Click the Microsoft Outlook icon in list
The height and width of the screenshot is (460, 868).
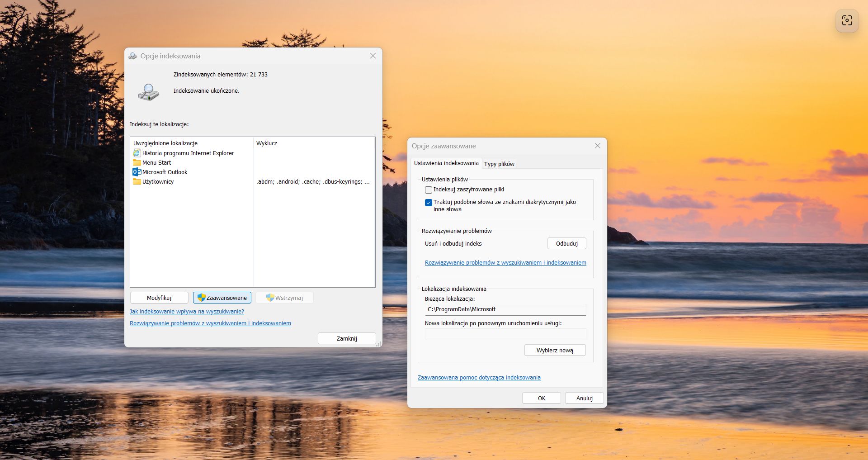[137, 172]
